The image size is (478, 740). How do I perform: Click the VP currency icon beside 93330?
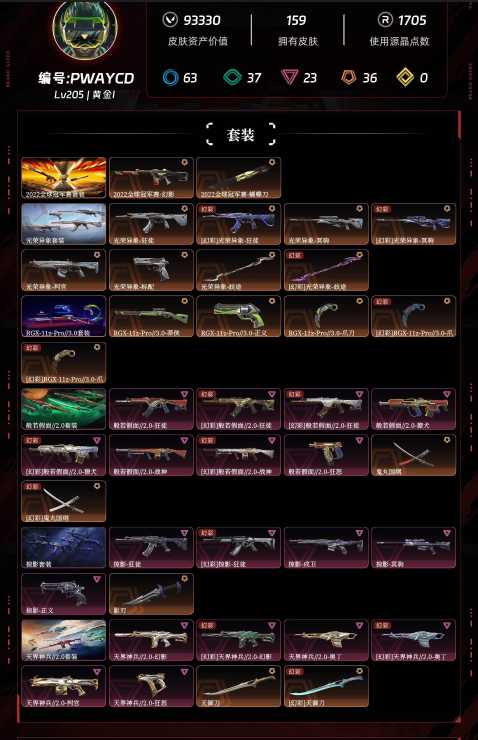[x=170, y=20]
